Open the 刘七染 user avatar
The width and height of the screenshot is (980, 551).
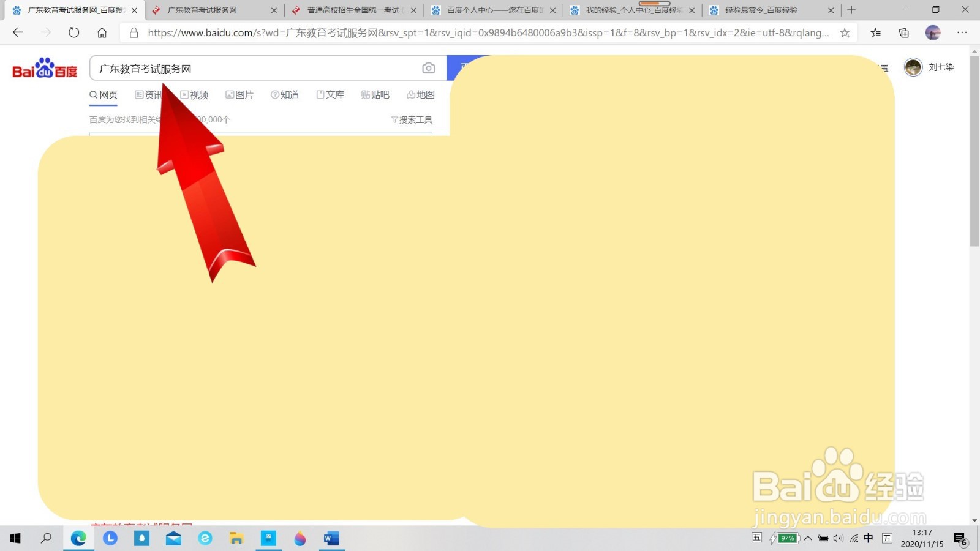click(913, 67)
